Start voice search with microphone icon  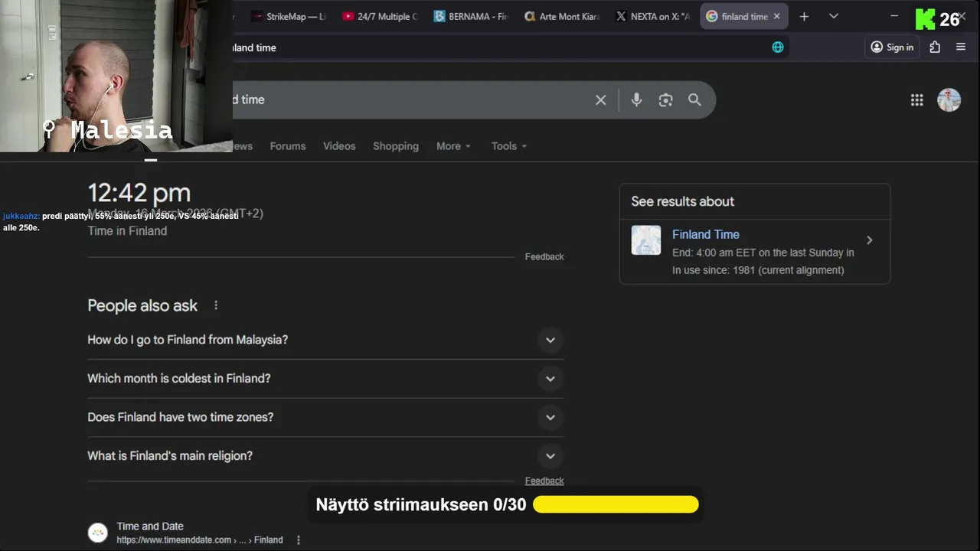coord(636,99)
